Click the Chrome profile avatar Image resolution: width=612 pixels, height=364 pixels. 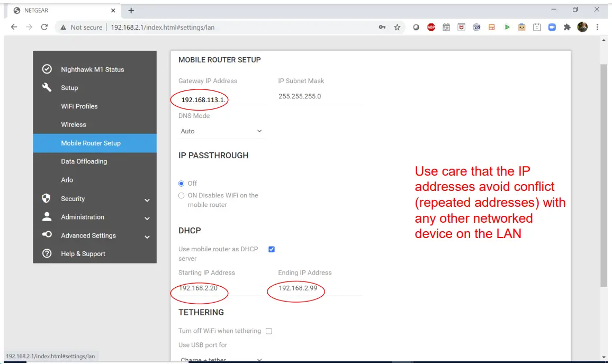click(582, 27)
